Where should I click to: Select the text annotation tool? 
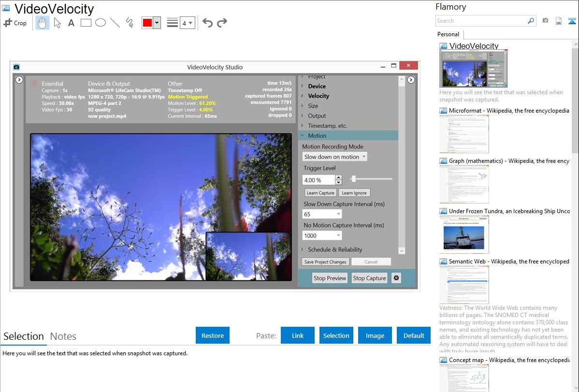point(71,23)
